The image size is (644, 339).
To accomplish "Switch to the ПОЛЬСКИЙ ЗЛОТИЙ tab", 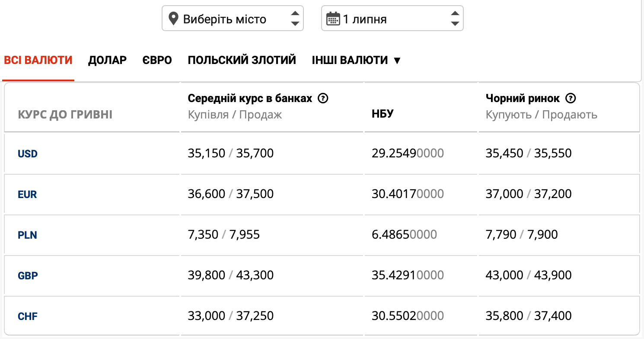I will point(242,60).
